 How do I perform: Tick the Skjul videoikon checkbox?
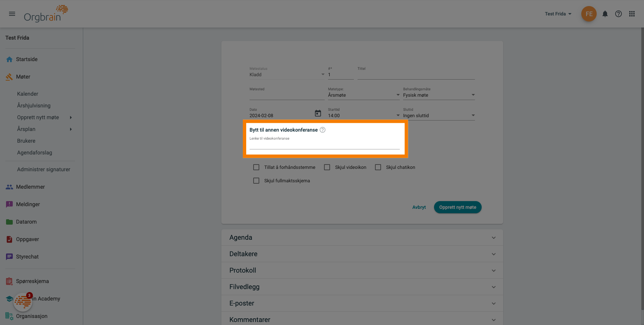(327, 167)
